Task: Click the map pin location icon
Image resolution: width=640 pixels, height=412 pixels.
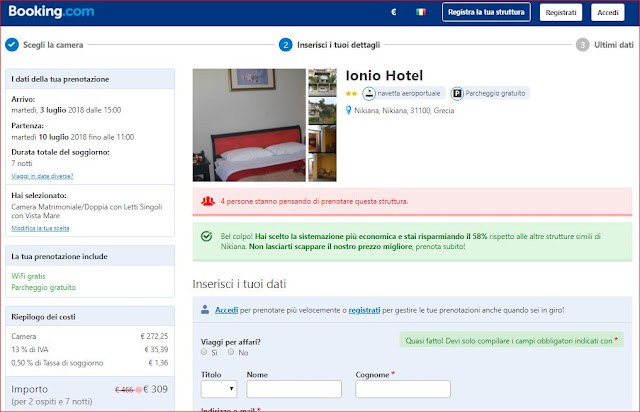Action: [x=348, y=110]
